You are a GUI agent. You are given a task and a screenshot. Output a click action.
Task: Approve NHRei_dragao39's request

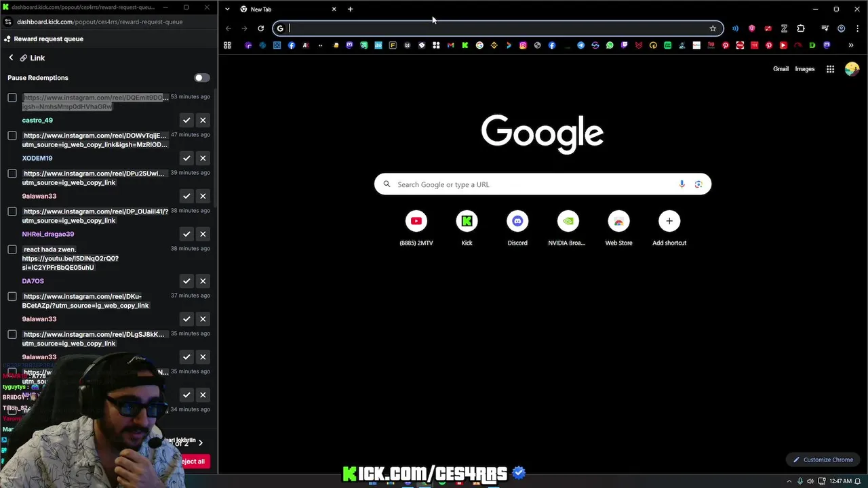coord(186,234)
